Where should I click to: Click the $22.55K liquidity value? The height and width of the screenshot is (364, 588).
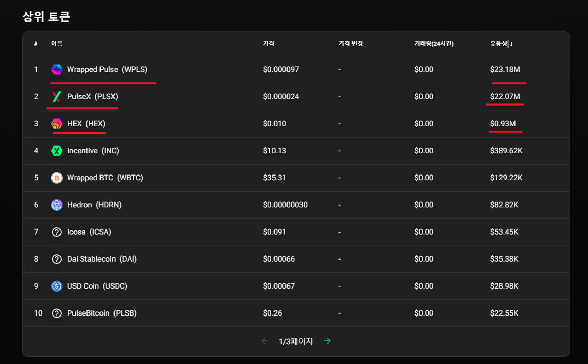point(504,313)
